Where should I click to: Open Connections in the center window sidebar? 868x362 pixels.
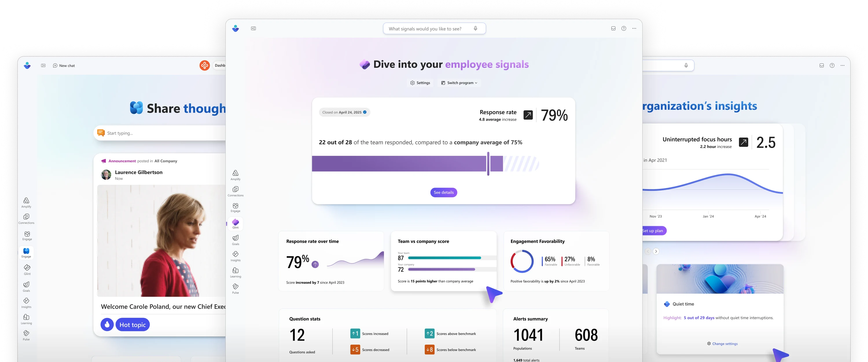[x=236, y=191]
